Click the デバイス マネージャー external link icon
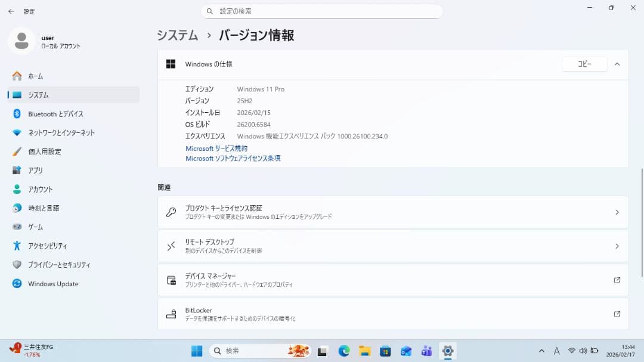 [618, 280]
